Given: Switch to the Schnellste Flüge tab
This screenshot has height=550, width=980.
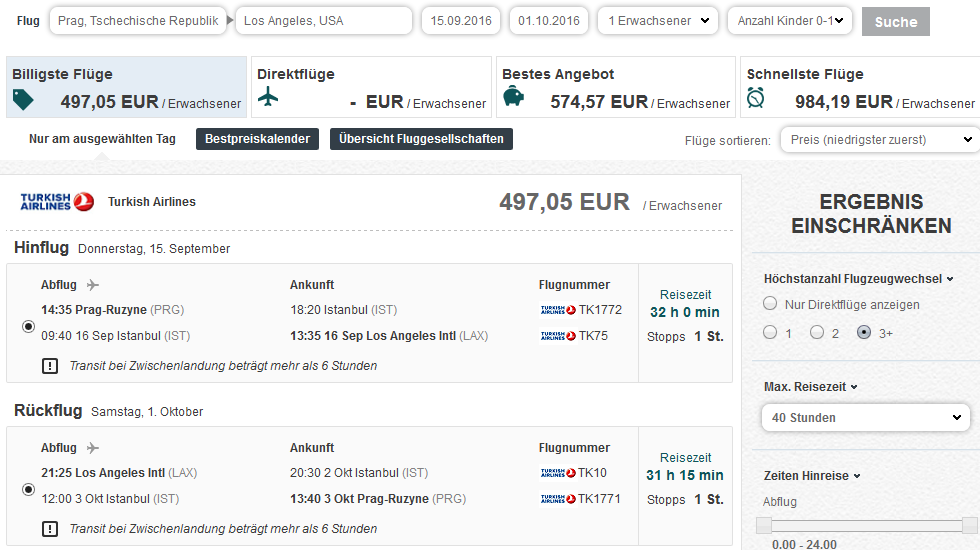Looking at the screenshot, I should tap(860, 87).
